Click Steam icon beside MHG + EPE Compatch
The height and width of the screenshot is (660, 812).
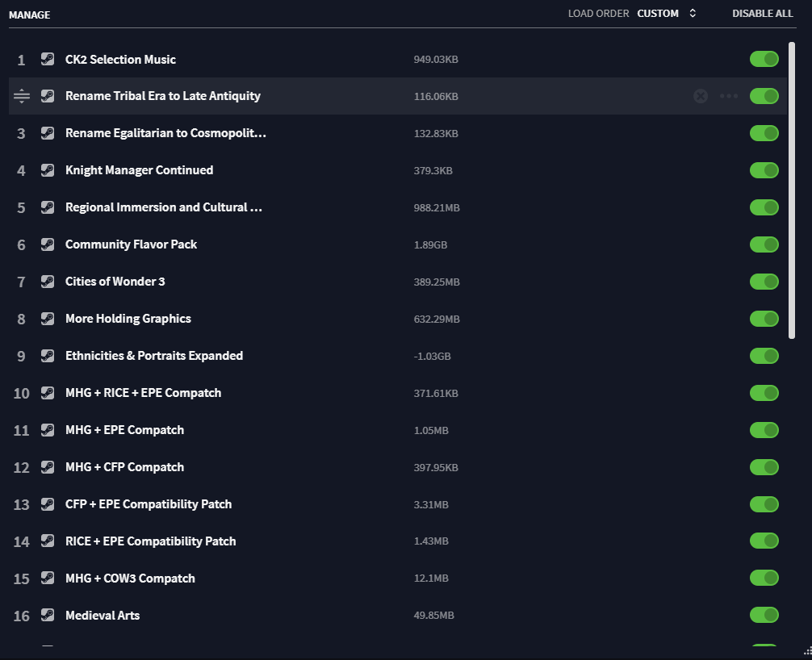tap(48, 430)
